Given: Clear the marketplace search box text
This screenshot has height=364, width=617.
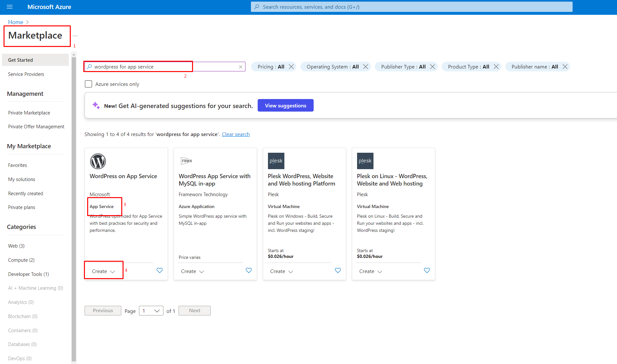Looking at the screenshot, I should pyautogui.click(x=241, y=67).
